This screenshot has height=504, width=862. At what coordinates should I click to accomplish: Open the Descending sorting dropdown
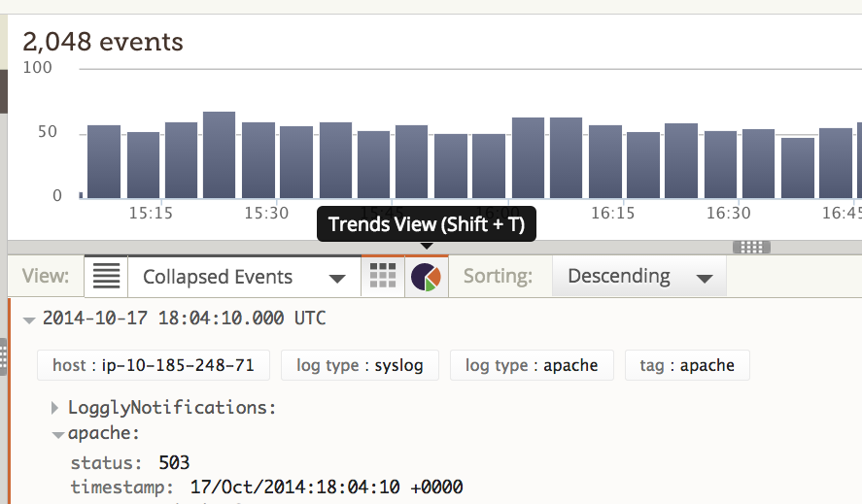point(639,277)
